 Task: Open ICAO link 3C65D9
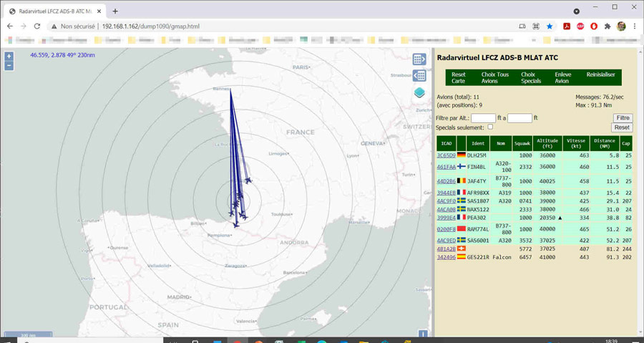coord(446,155)
